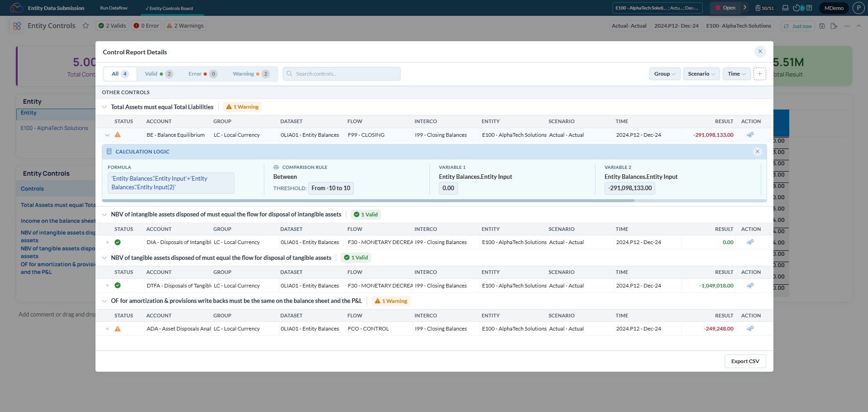
Task: Collapse the expanded BE - Balance Equilibrium row
Action: click(x=107, y=135)
